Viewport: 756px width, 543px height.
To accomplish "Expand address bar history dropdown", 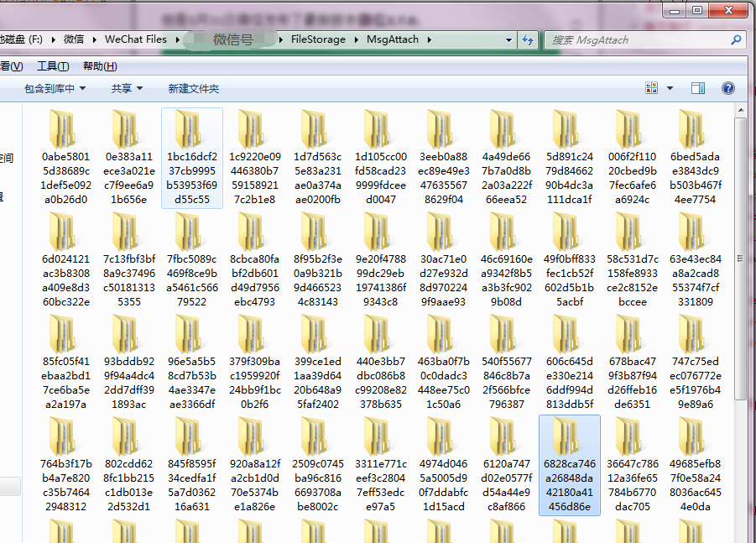I will [508, 40].
